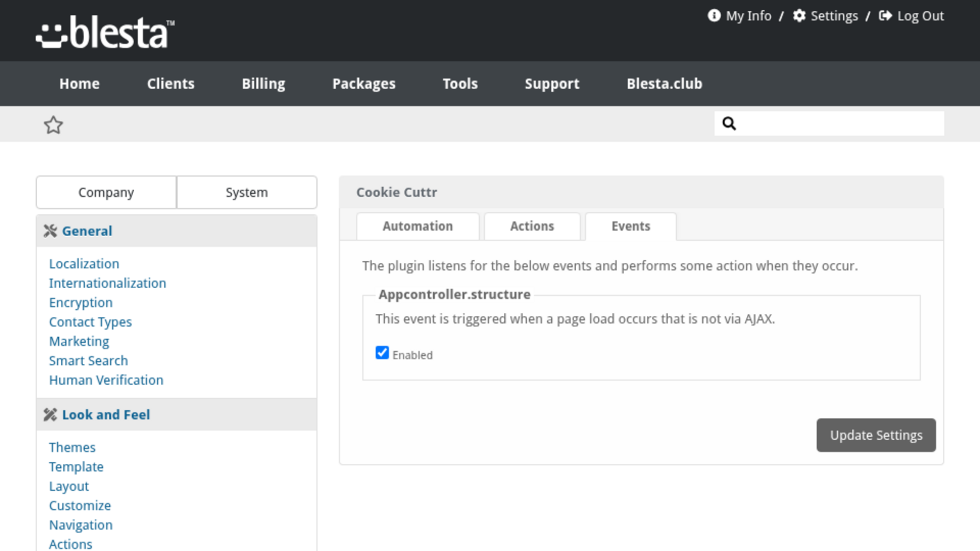Image resolution: width=980 pixels, height=551 pixels.
Task: Open the Themes link
Action: (72, 447)
